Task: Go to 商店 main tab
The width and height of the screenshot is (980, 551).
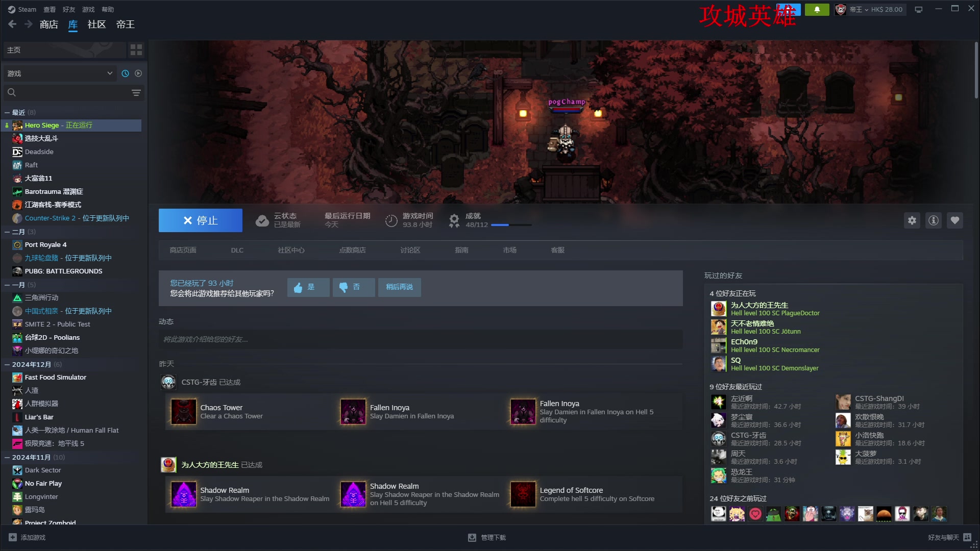Action: pos(49,24)
